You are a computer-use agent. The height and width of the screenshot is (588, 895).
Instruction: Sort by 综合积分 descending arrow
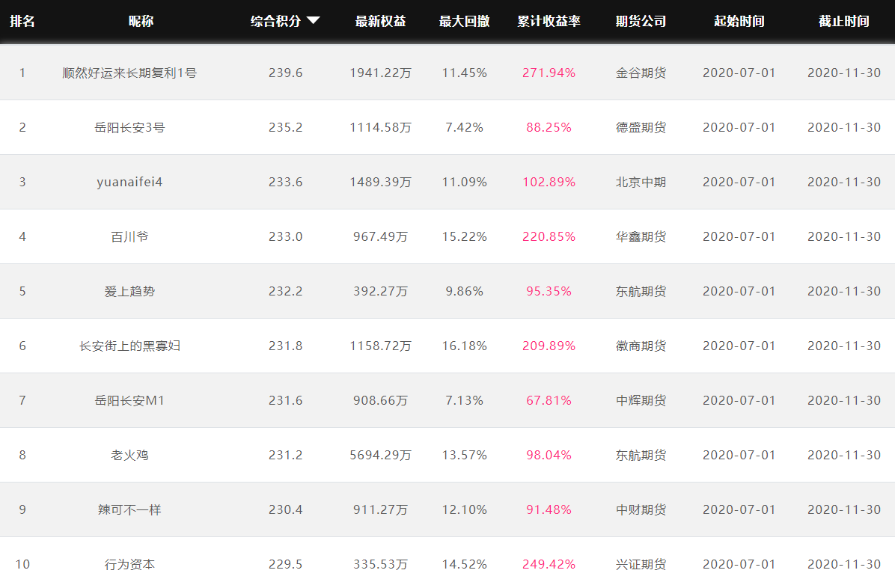(313, 20)
